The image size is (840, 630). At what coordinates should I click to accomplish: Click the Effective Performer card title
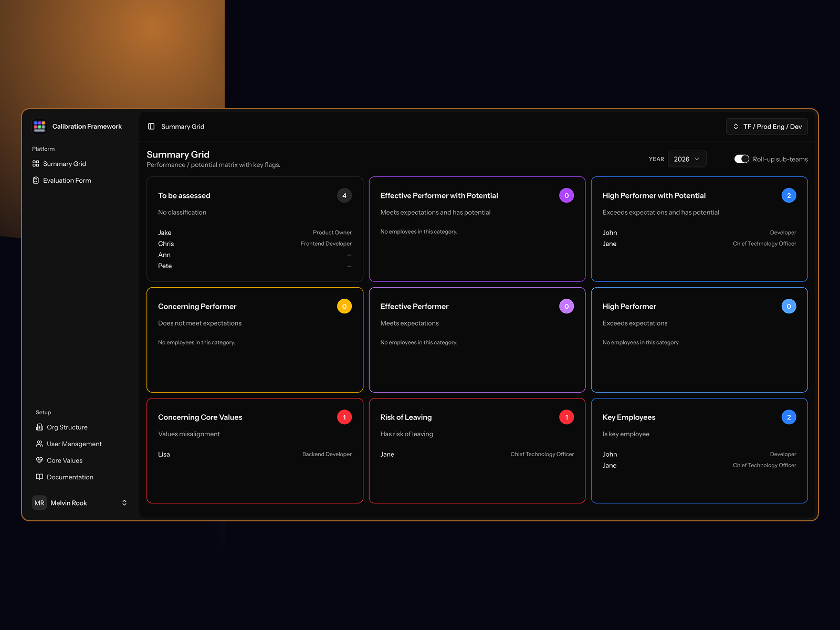point(415,307)
